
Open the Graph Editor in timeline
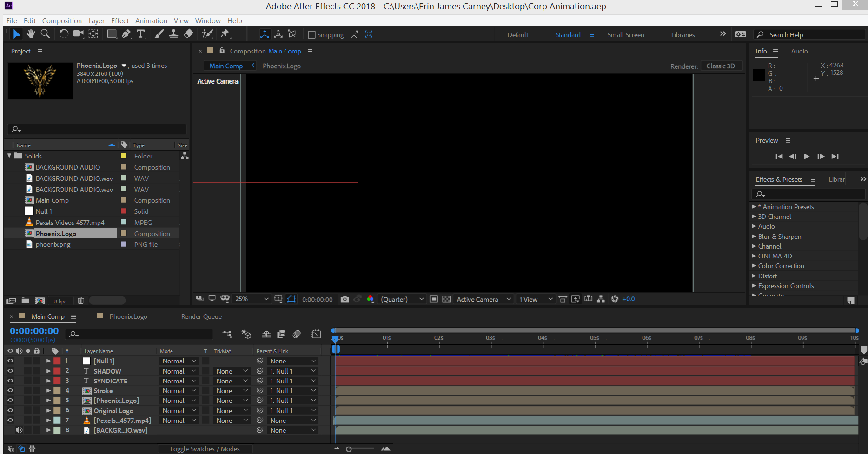(316, 334)
